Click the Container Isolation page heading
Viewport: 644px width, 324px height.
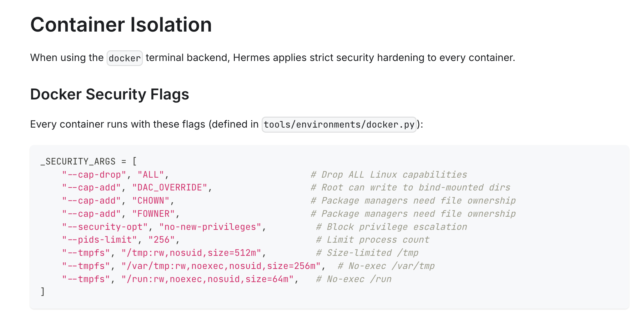coord(121,25)
